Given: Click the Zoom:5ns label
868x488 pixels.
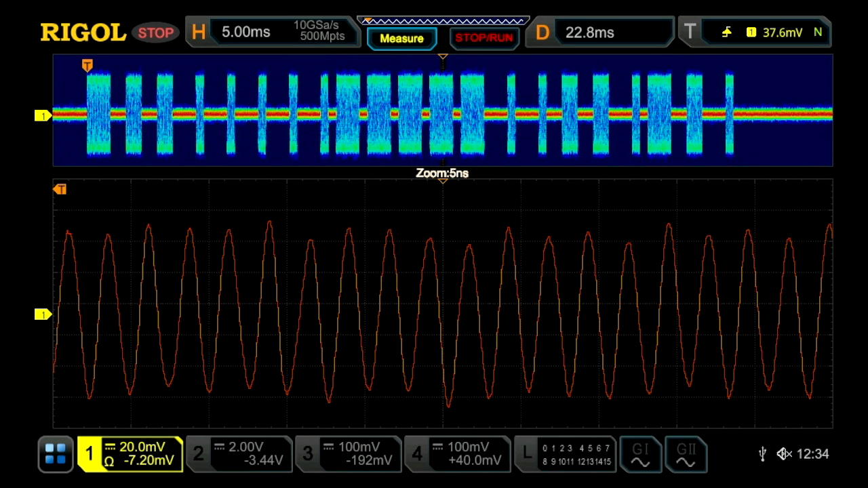Looking at the screenshot, I should pyautogui.click(x=442, y=173).
